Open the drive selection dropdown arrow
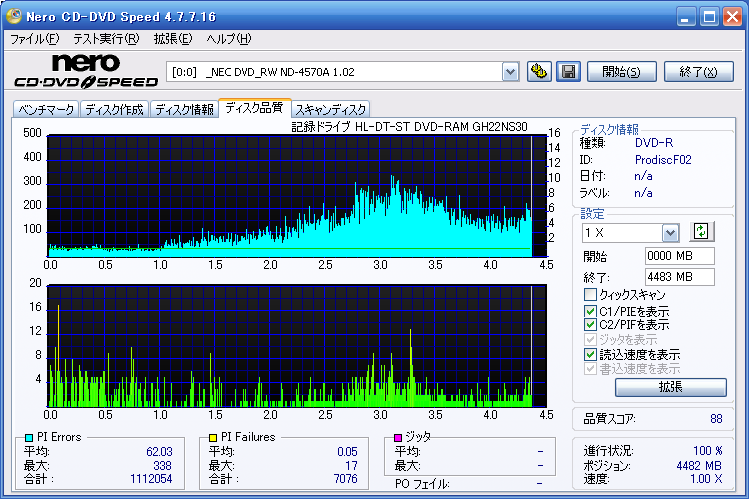Screen dimensions: 749x499 pyautogui.click(x=511, y=72)
